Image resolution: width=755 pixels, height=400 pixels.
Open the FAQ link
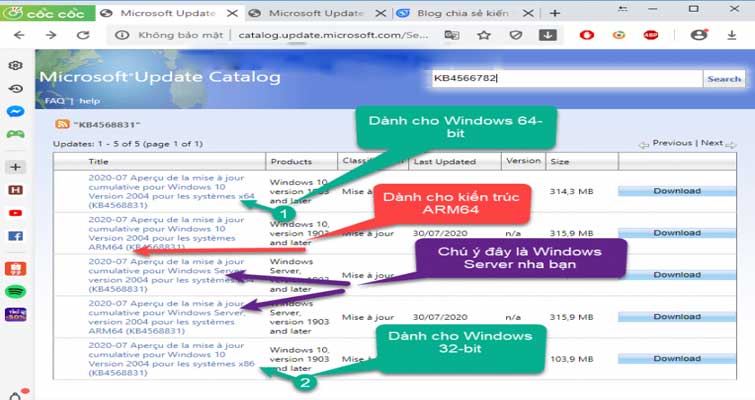(54, 101)
